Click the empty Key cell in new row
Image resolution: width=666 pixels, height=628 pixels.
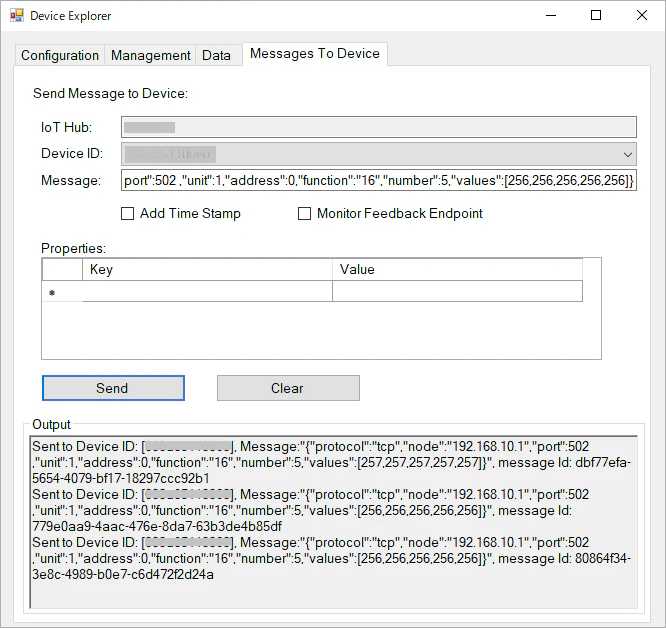[x=207, y=292]
